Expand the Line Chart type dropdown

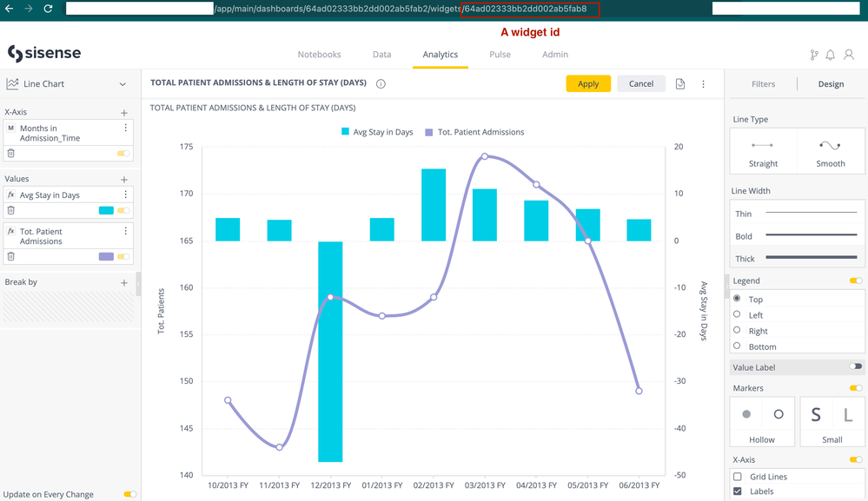coord(123,84)
